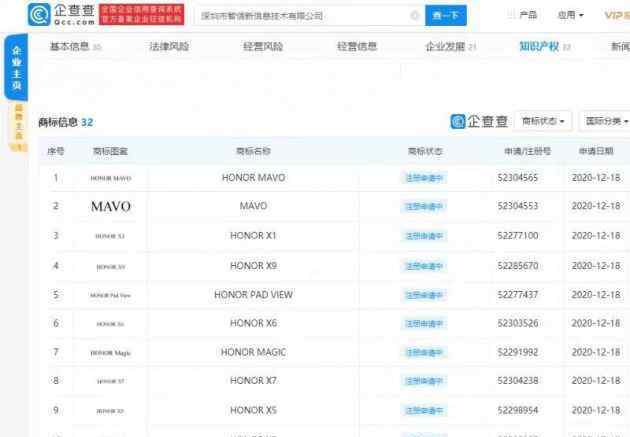Screen dimensions: 630x437
Task: Click status tag in HONOR PAD VIEW row
Action: tap(424, 295)
